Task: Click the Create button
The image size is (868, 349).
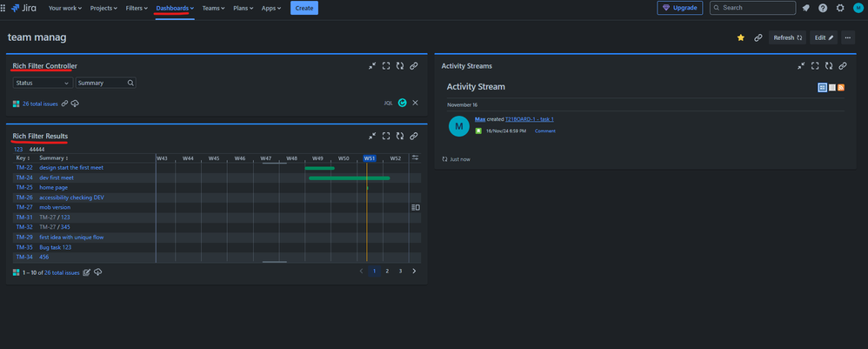Action: pyautogui.click(x=304, y=8)
